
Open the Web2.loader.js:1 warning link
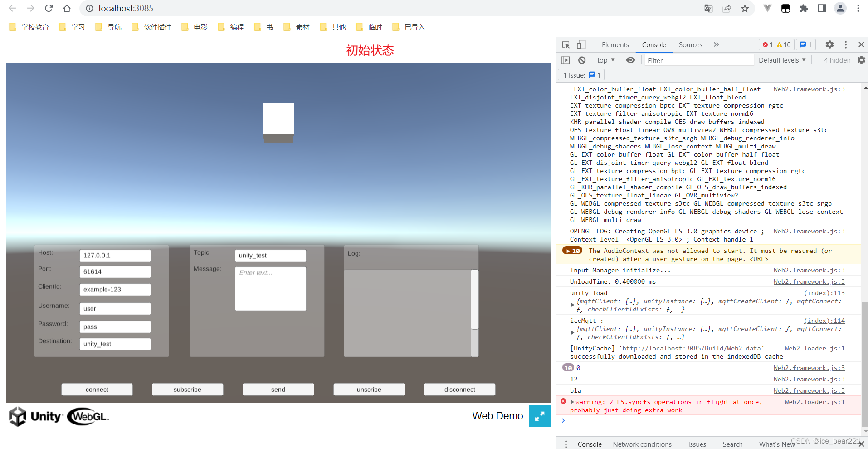(814, 401)
